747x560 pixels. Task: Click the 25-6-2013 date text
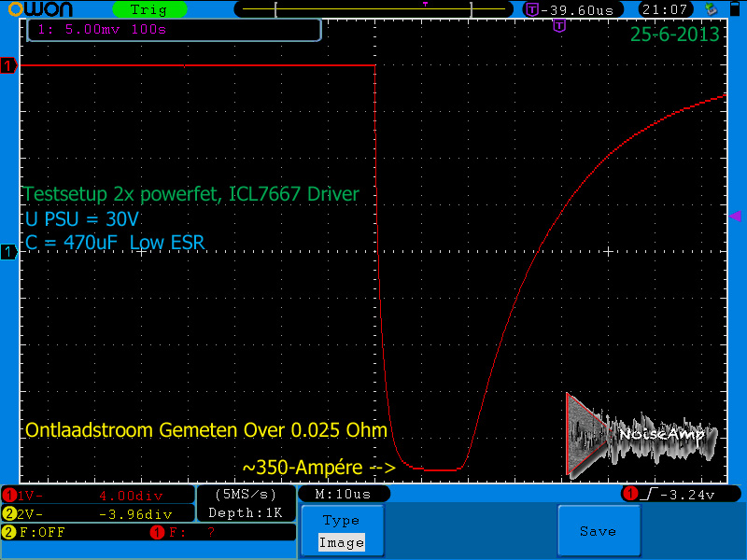pyautogui.click(x=674, y=34)
